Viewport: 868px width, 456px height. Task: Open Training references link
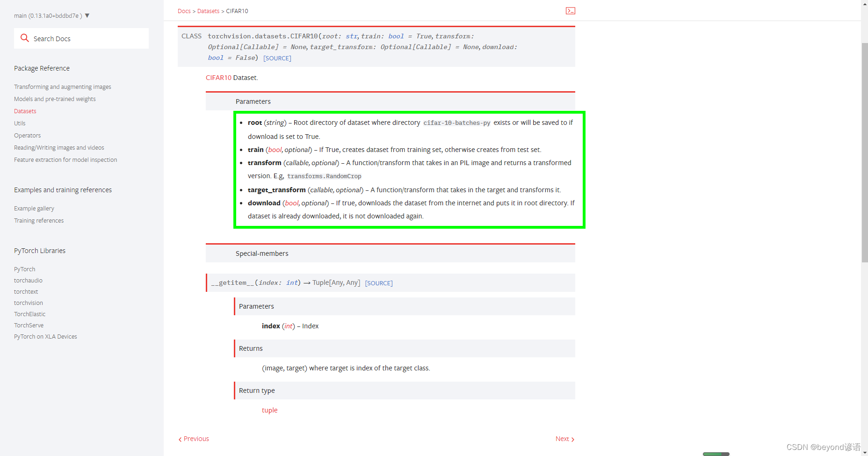pos(39,221)
